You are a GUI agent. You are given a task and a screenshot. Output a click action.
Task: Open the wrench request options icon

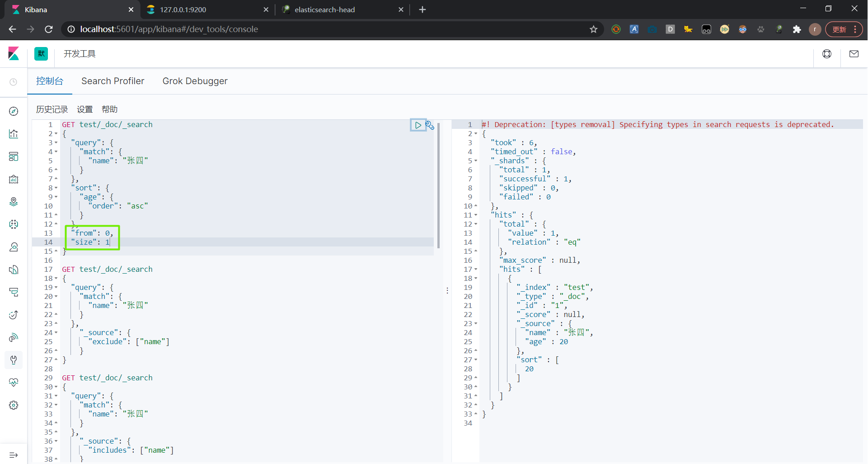(430, 125)
